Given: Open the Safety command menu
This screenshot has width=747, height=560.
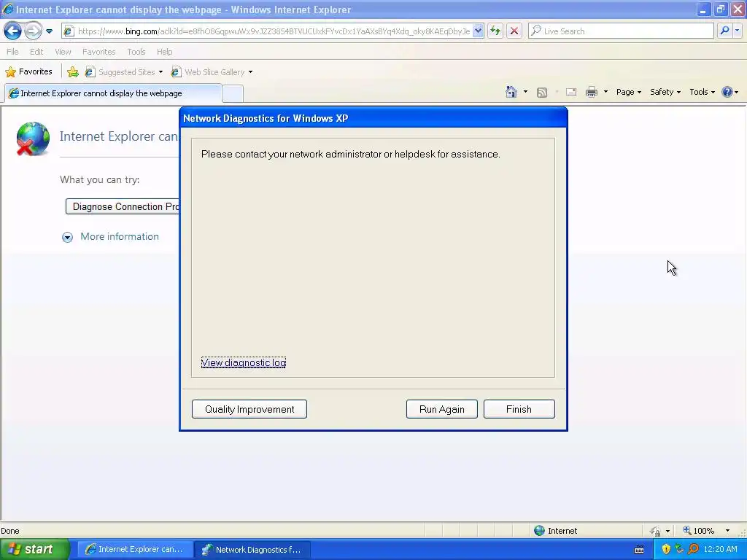Looking at the screenshot, I should [x=665, y=92].
